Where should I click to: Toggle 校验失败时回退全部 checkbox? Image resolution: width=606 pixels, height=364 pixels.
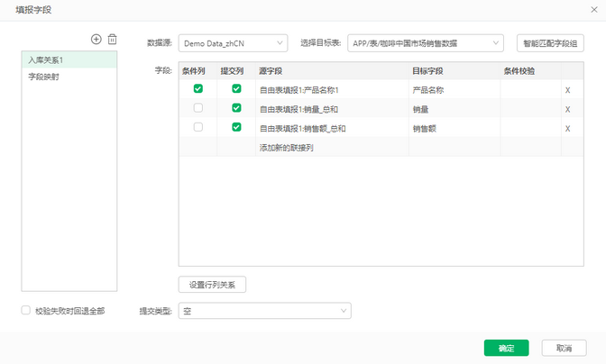point(26,311)
